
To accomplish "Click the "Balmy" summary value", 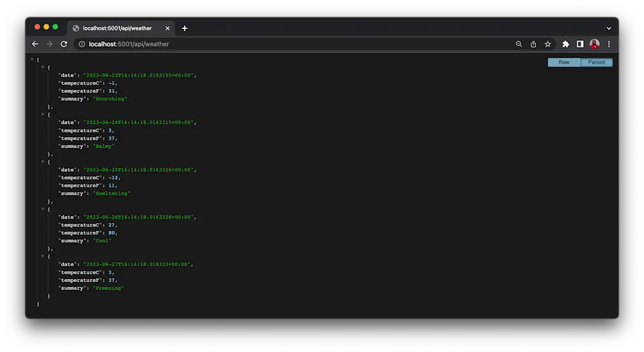I will coord(103,146).
